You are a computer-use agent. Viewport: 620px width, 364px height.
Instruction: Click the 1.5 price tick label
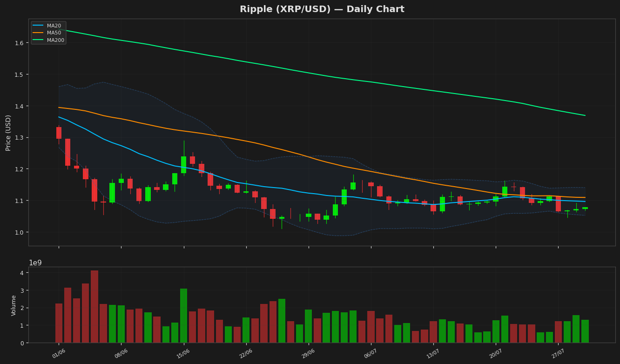(19, 74)
